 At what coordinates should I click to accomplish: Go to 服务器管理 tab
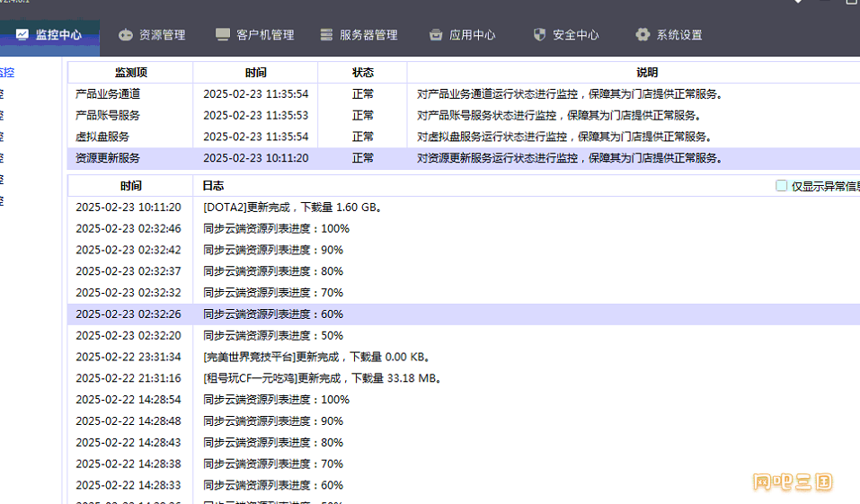tap(359, 35)
